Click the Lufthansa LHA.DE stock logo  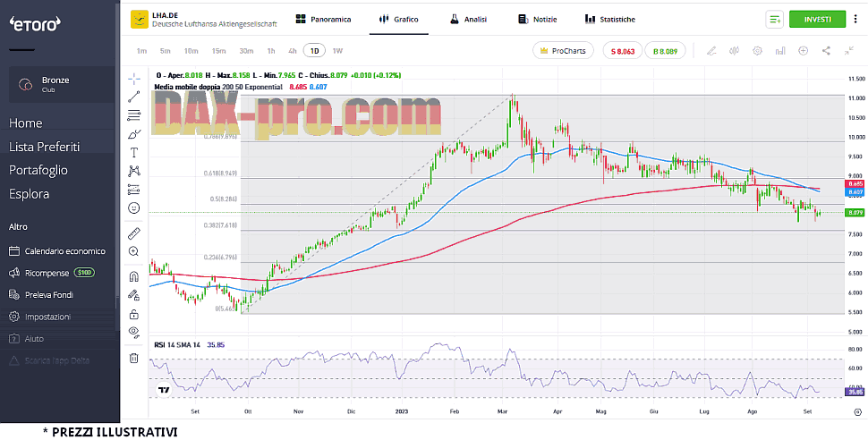point(139,20)
